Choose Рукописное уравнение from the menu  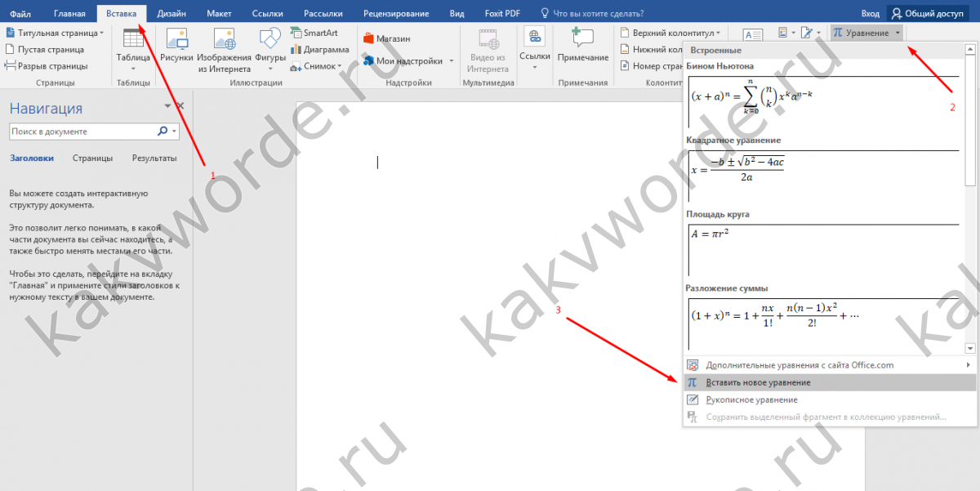point(751,399)
